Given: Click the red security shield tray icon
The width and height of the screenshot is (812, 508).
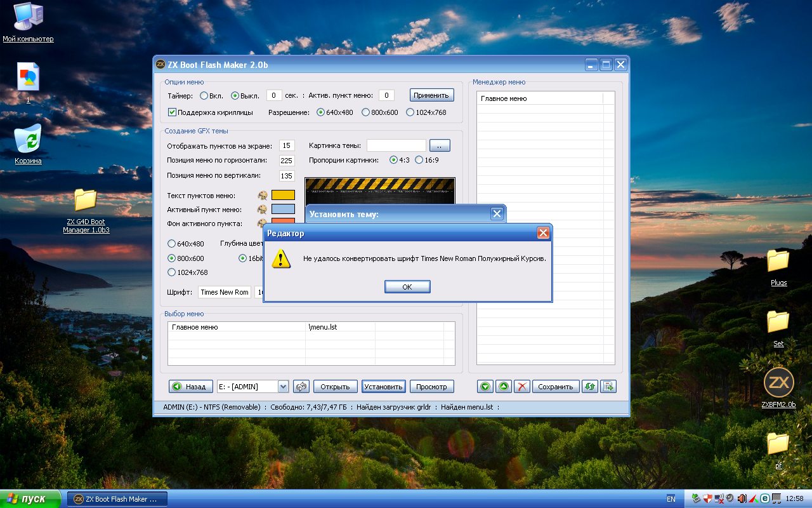Looking at the screenshot, I should point(707,498).
